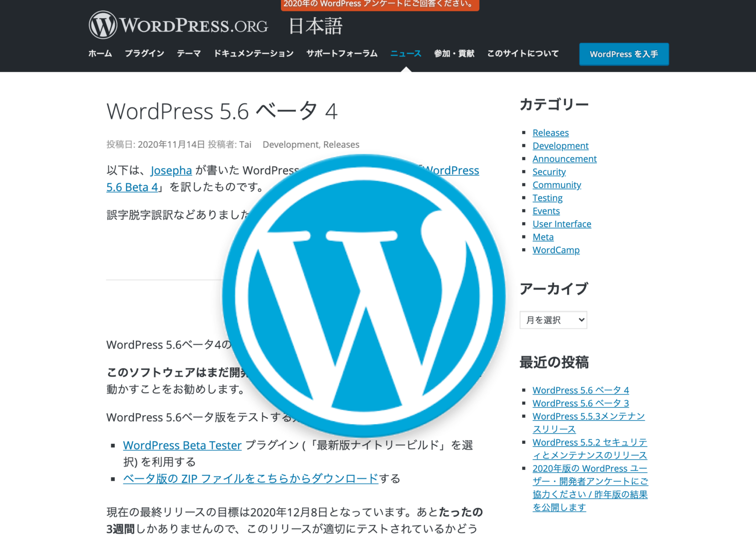Click the WordPress を入手 button
This screenshot has width=756, height=535.
624,54
